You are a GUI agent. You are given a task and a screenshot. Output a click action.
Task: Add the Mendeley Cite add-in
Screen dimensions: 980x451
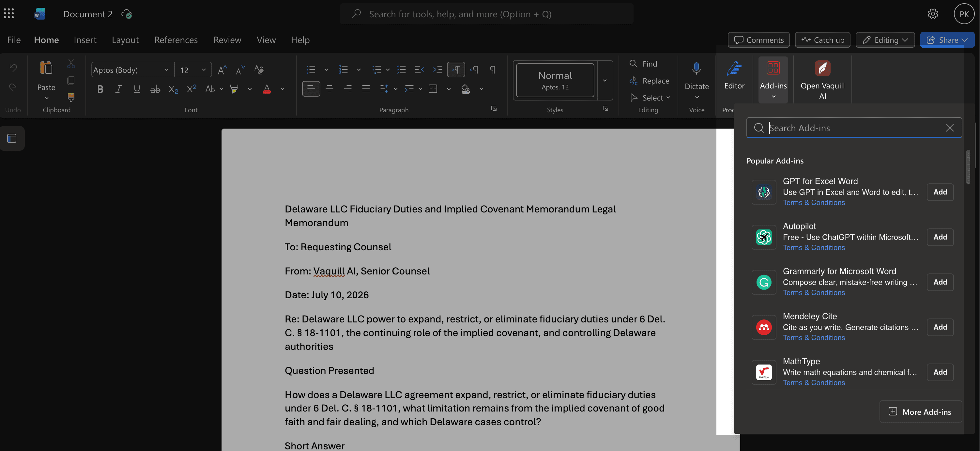(x=940, y=327)
